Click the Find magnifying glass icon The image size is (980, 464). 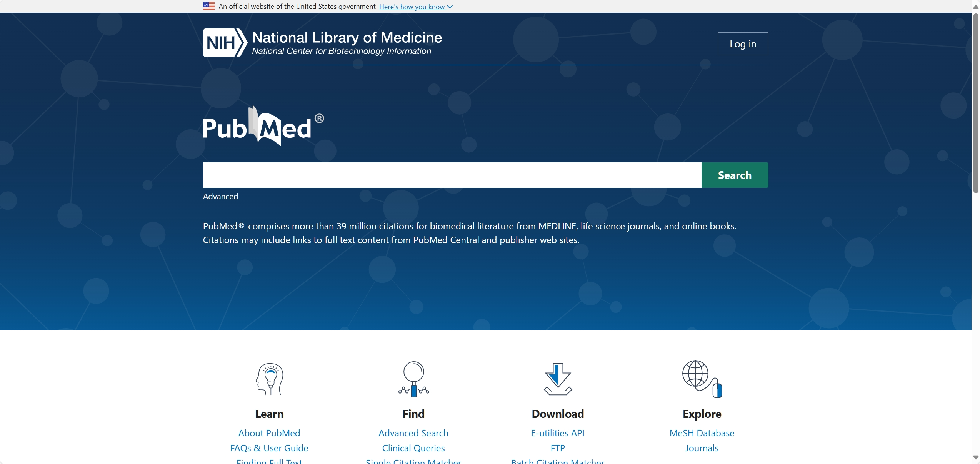(x=413, y=379)
